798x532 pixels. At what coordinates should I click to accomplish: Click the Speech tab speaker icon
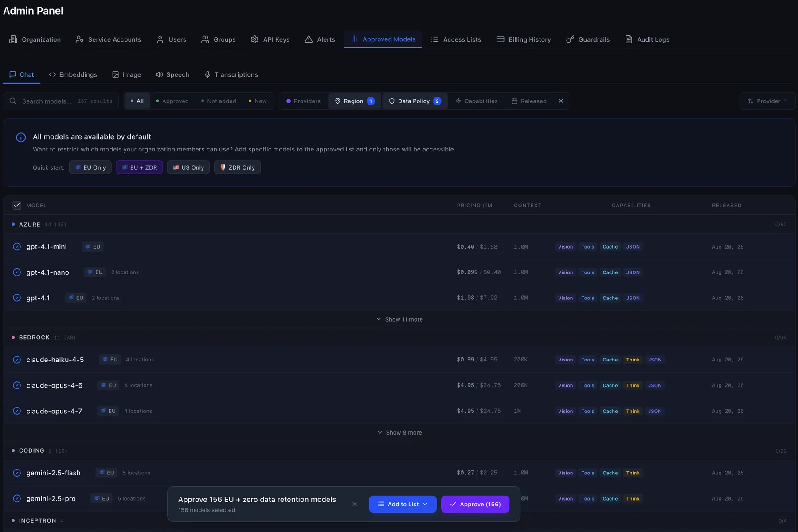coord(160,74)
